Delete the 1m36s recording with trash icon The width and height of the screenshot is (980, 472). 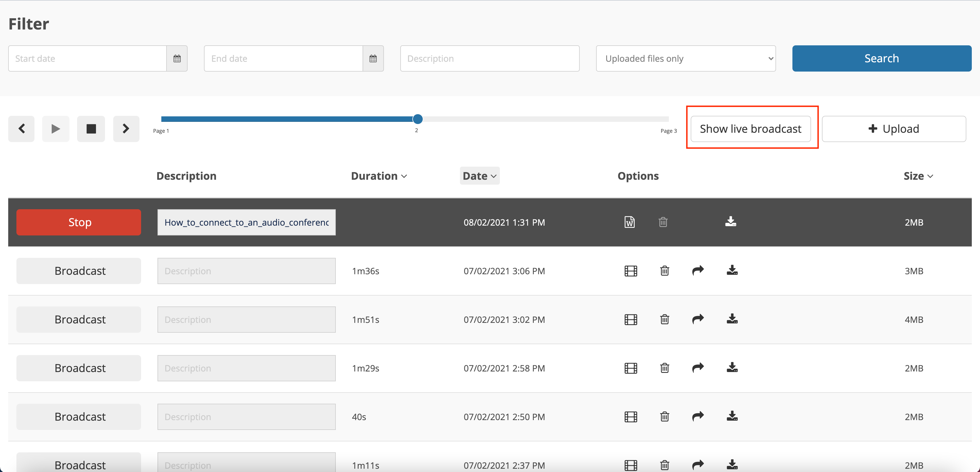coord(664,271)
